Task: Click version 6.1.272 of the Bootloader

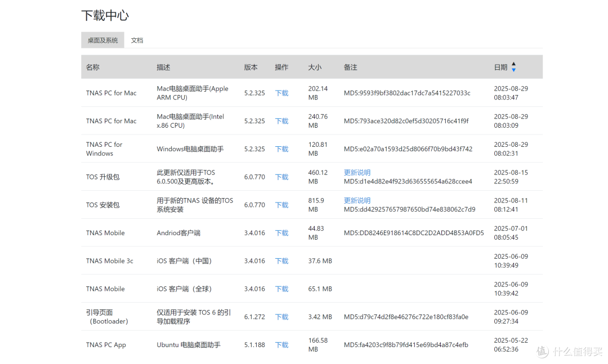Action: [x=255, y=317]
